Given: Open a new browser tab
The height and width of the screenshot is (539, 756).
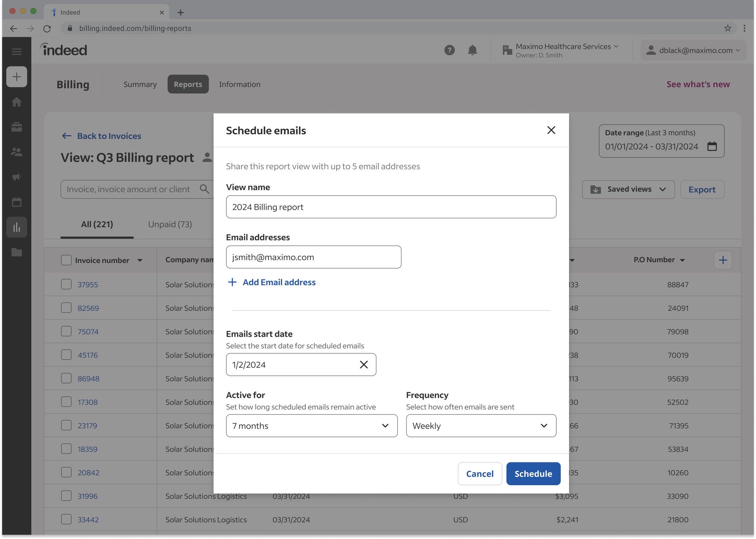Looking at the screenshot, I should coord(180,13).
